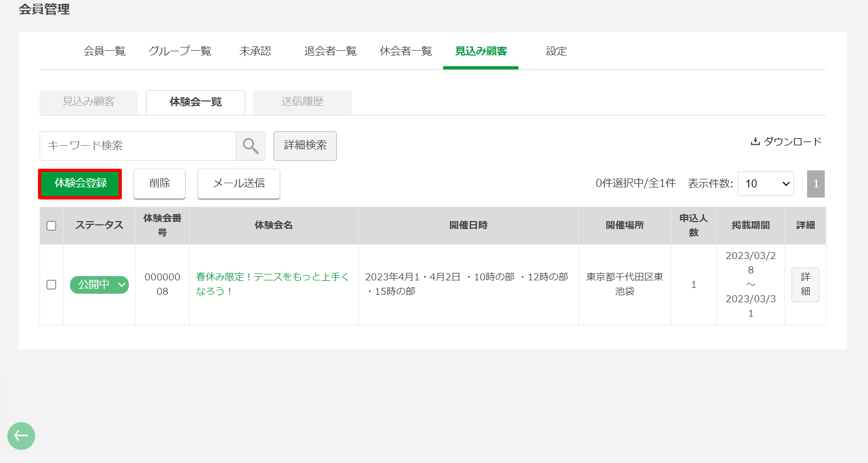Tick the select-all checkbox in table header

click(51, 226)
